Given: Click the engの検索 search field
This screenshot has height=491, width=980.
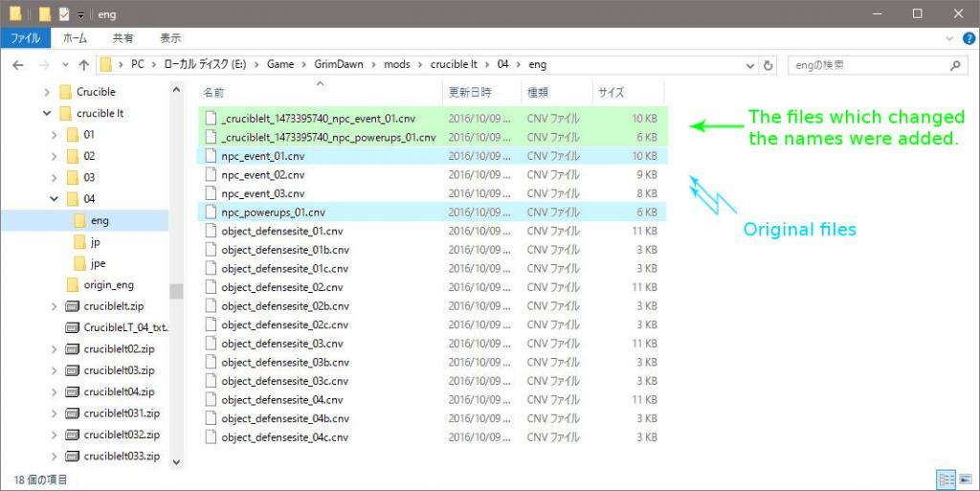Looking at the screenshot, I should tap(868, 66).
